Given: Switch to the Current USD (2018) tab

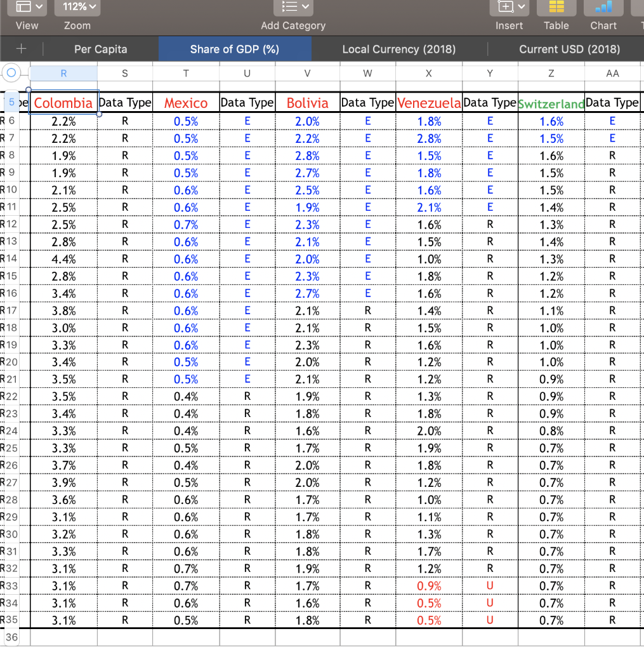Looking at the screenshot, I should point(567,49).
